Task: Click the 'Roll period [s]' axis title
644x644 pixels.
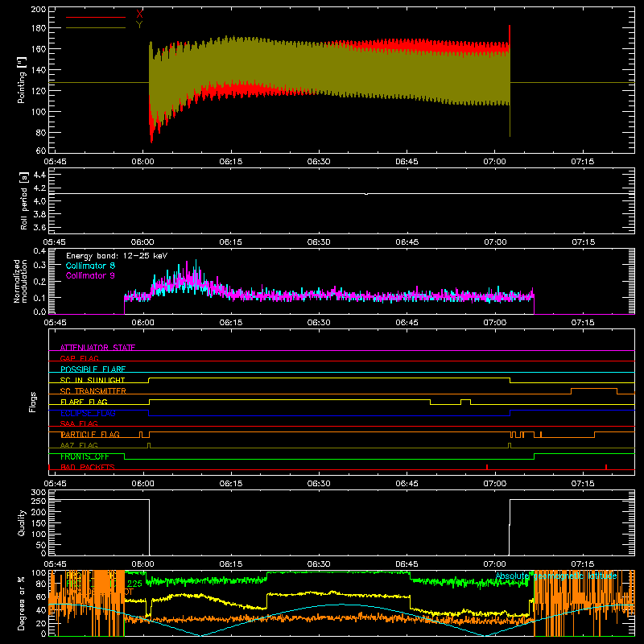Action: [x=24, y=200]
